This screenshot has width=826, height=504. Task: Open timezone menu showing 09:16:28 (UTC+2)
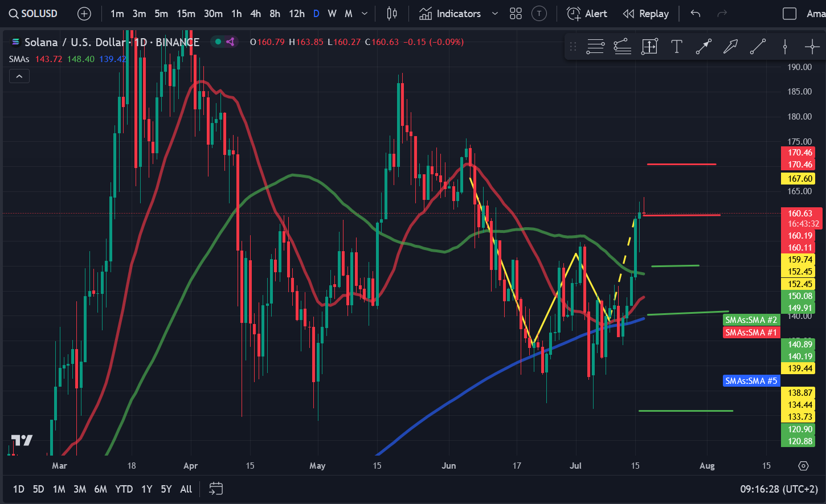click(779, 489)
